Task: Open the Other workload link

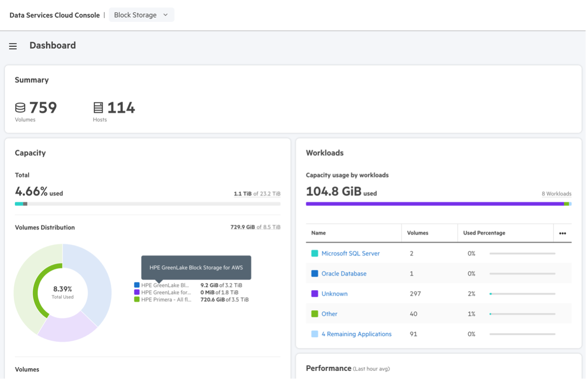Action: (x=329, y=314)
